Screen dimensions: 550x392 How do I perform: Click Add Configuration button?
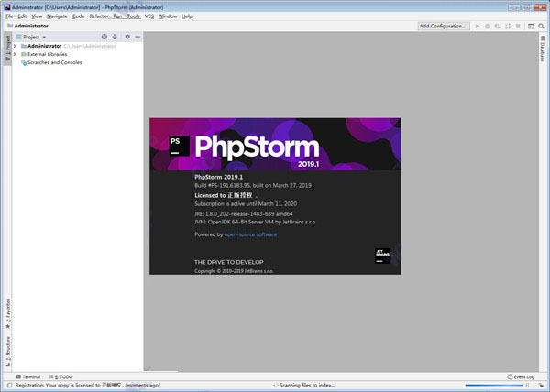[x=443, y=27]
